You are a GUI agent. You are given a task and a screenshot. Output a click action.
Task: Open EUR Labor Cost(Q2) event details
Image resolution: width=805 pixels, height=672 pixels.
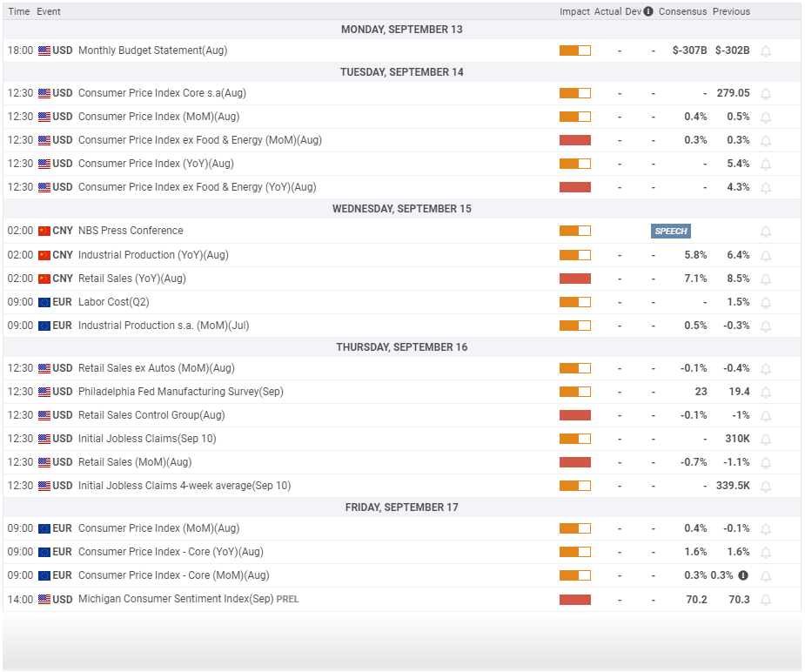pos(113,302)
